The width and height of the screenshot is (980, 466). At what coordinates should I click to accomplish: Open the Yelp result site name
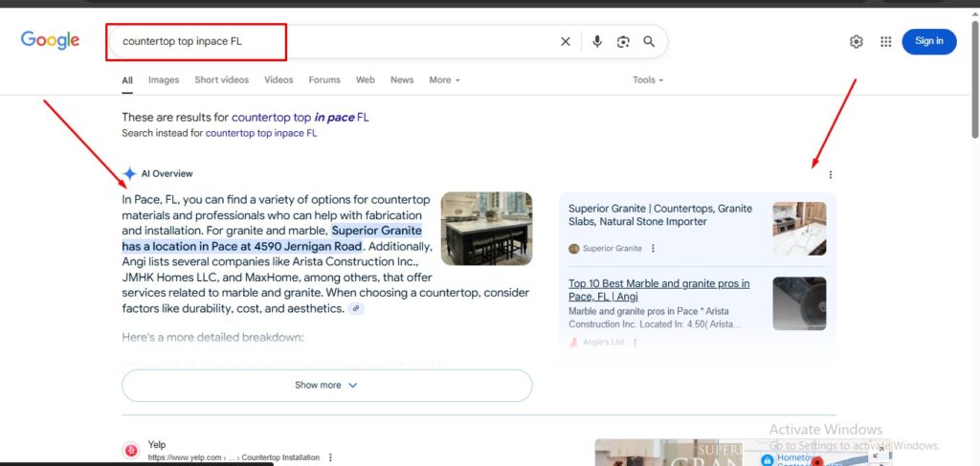[157, 445]
